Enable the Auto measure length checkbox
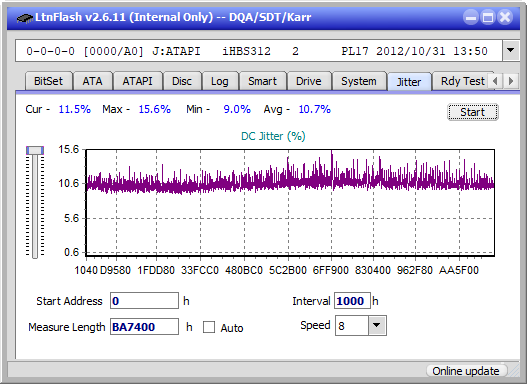Viewport: 527px width, 384px height. point(209,327)
